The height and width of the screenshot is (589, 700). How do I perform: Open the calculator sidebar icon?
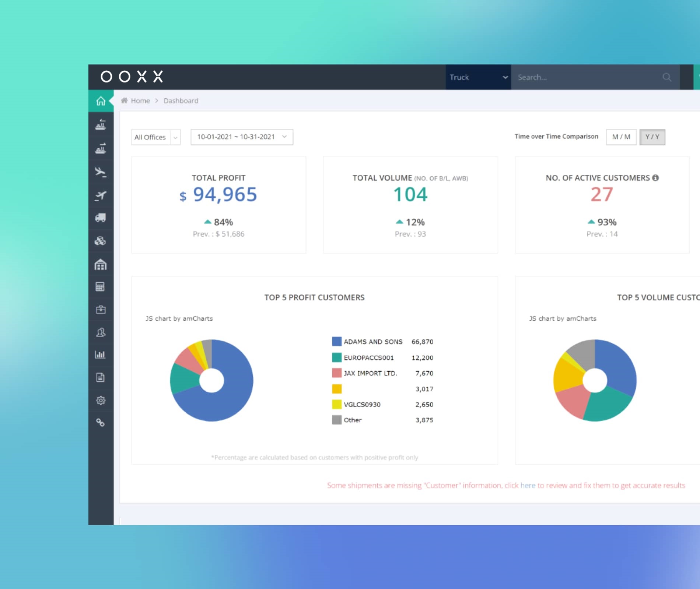coord(100,287)
